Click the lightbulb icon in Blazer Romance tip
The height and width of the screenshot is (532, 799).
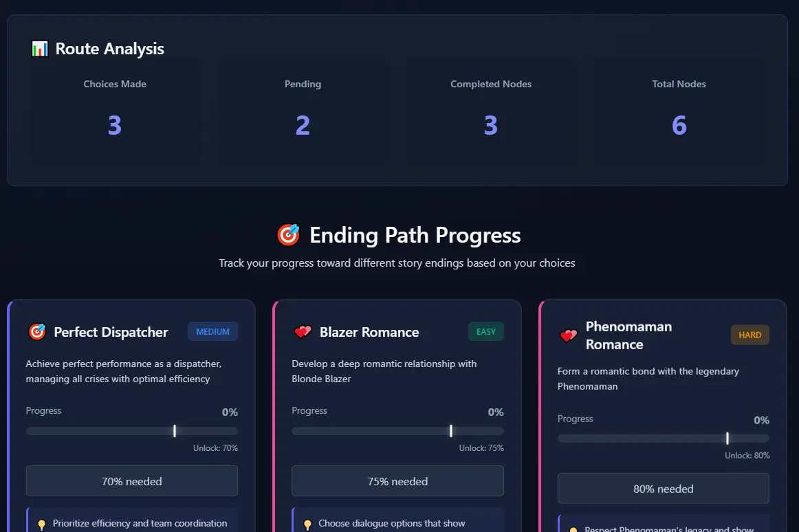[307, 524]
